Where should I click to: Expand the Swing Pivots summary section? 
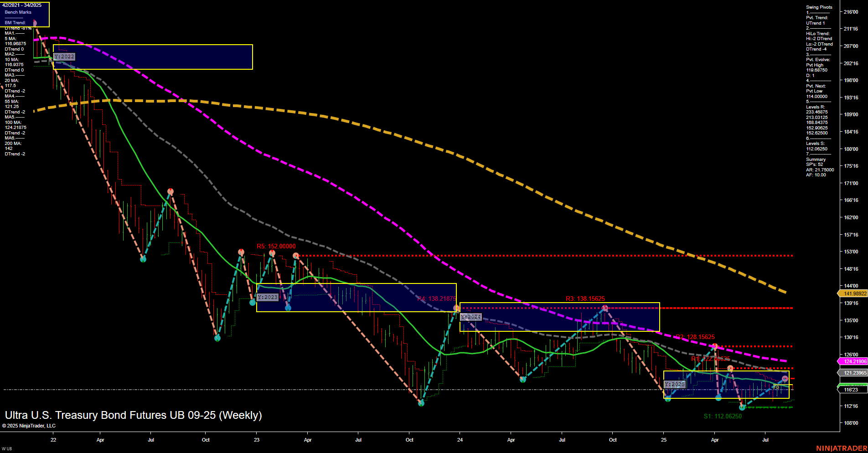point(820,7)
